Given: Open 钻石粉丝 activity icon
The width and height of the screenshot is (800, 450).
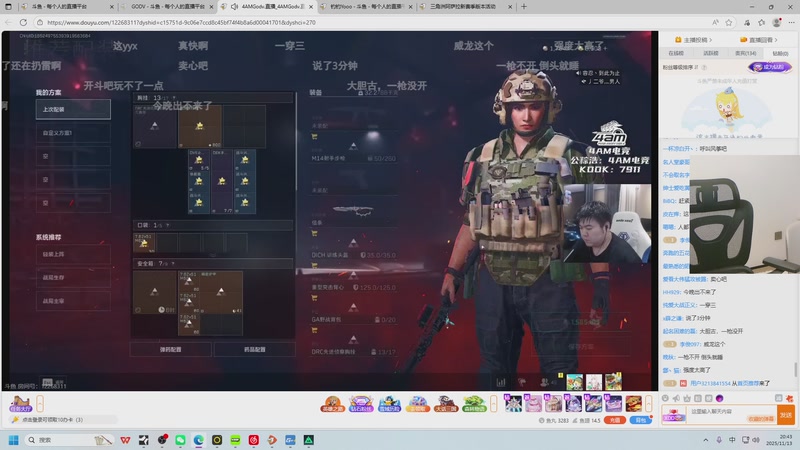Looking at the screenshot, I should coord(361,404).
